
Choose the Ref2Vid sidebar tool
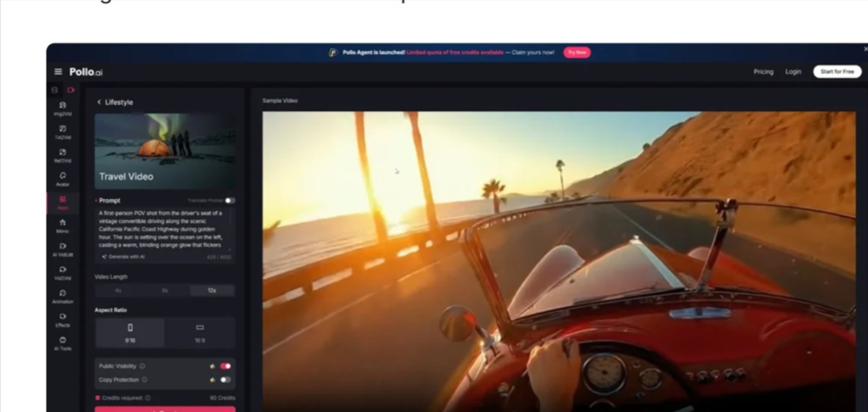[63, 156]
